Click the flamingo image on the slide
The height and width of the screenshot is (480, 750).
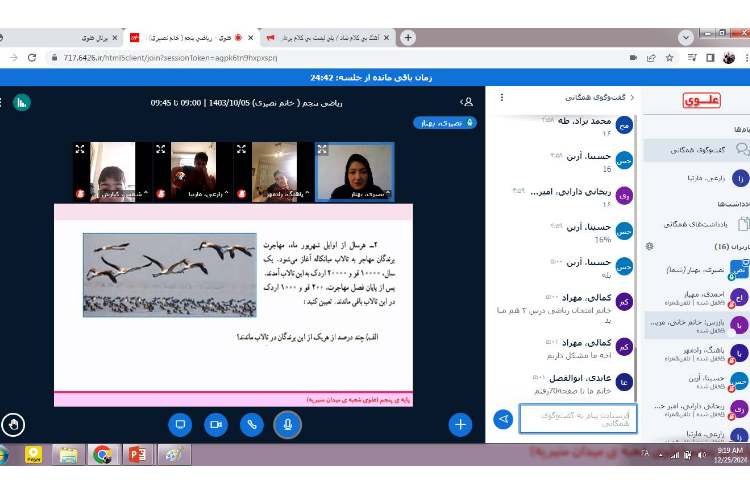[x=170, y=275]
